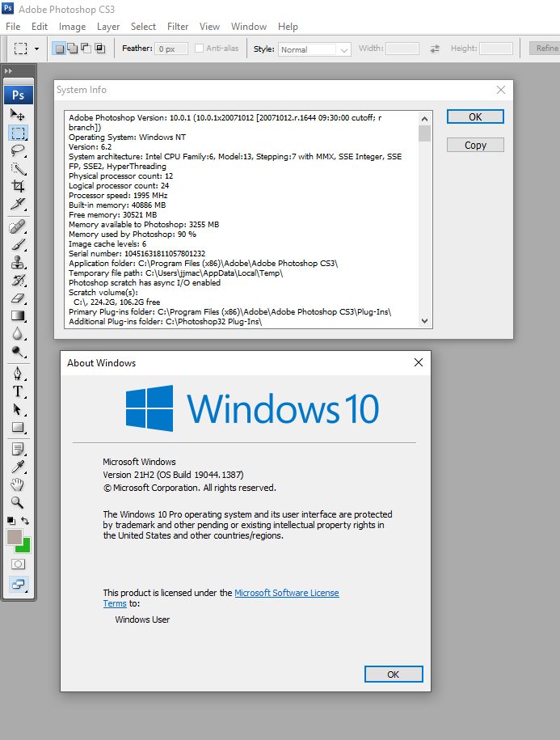Viewport: 560px width, 740px height.
Task: Select the Rectangle shape tool
Action: tap(18, 427)
